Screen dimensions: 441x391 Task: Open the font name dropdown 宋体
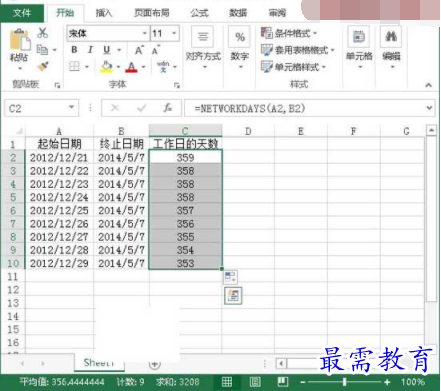[x=145, y=33]
